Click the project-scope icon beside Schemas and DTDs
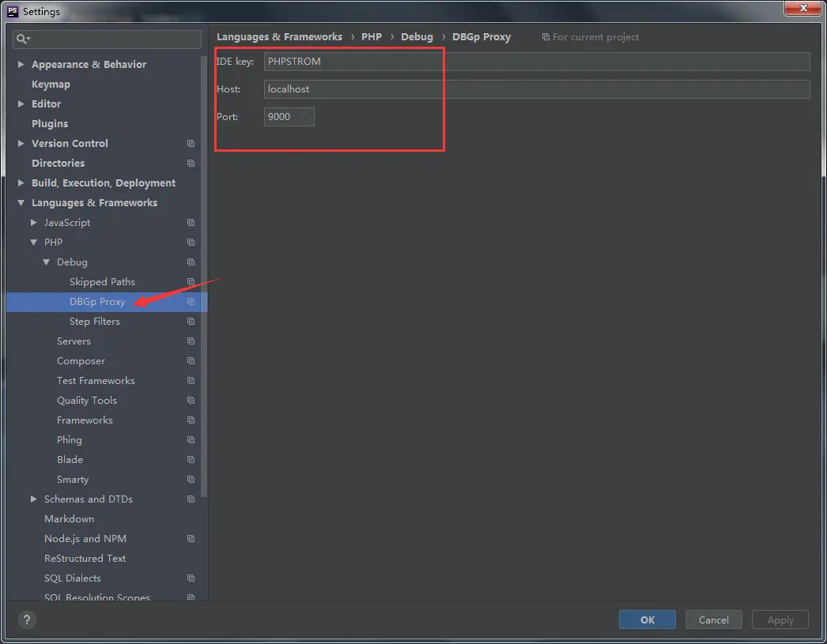This screenshot has height=644, width=827. [x=191, y=499]
